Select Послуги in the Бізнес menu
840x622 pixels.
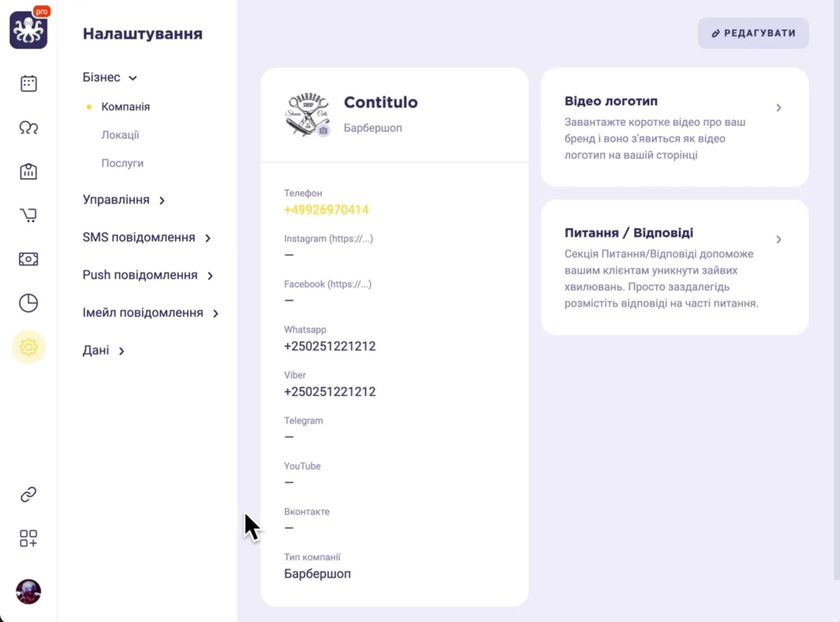[122, 163]
